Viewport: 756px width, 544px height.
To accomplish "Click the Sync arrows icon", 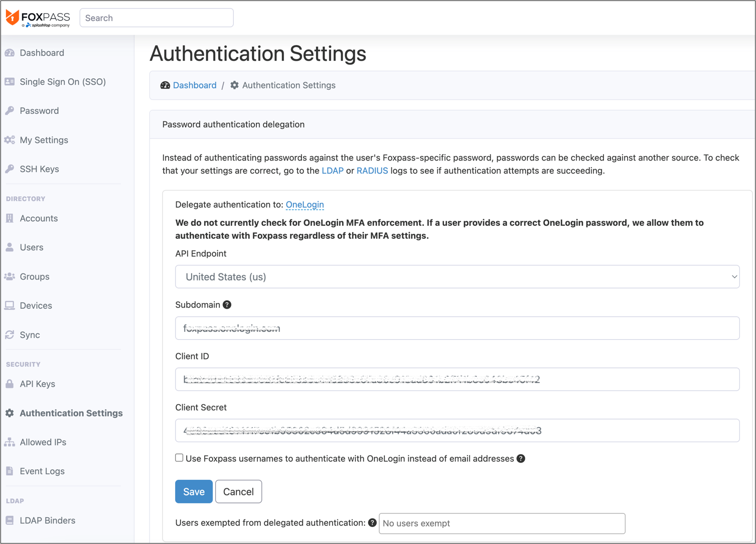I will point(10,335).
